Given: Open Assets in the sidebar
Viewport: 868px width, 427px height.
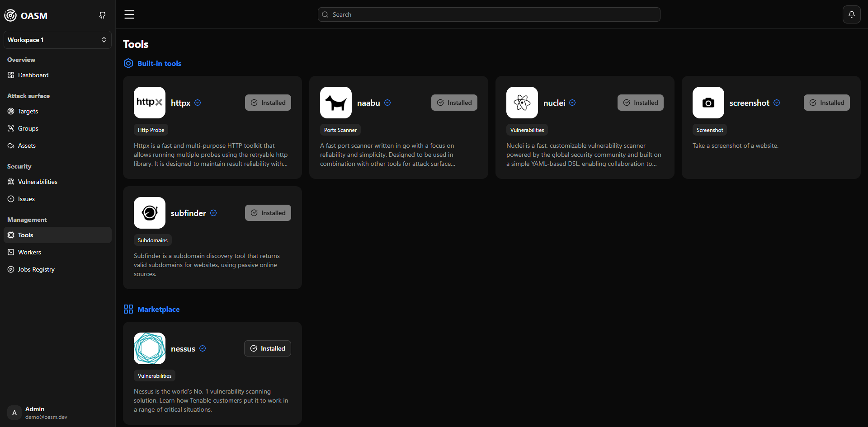Looking at the screenshot, I should click(57, 145).
